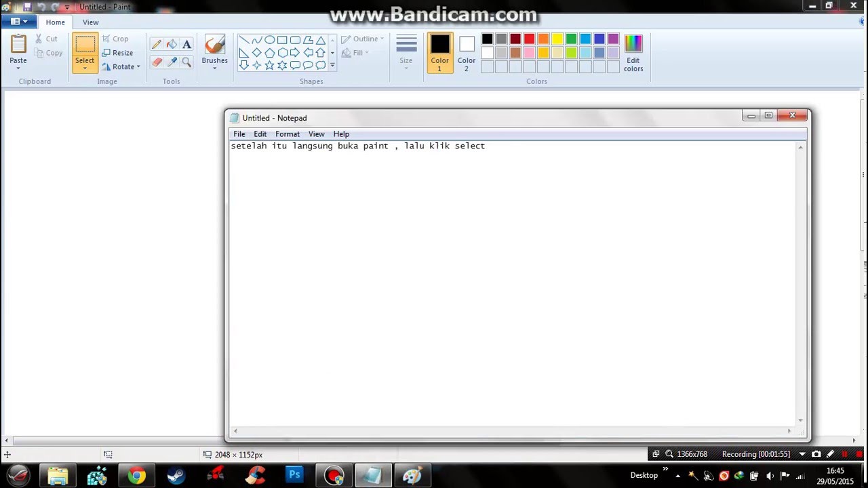The height and width of the screenshot is (488, 868).
Task: Open Windows Explorer folder on taskbar
Action: click(58, 476)
